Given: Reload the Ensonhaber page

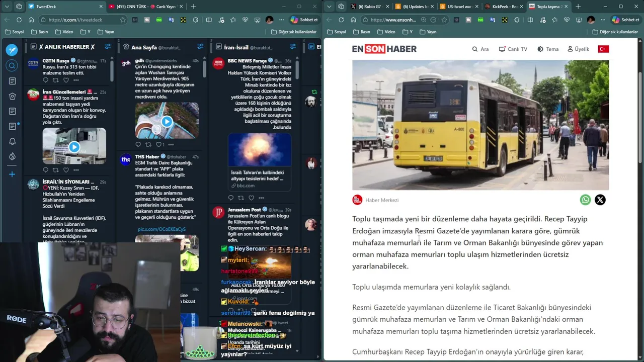Looking at the screenshot, I should pos(341,20).
